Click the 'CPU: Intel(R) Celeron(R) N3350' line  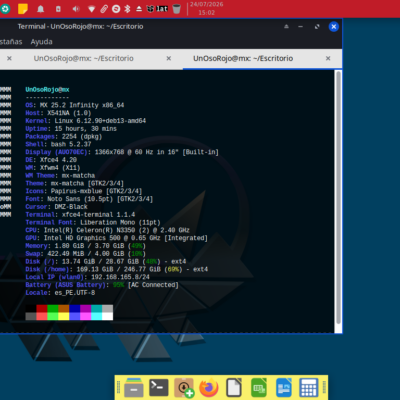[x=108, y=230]
